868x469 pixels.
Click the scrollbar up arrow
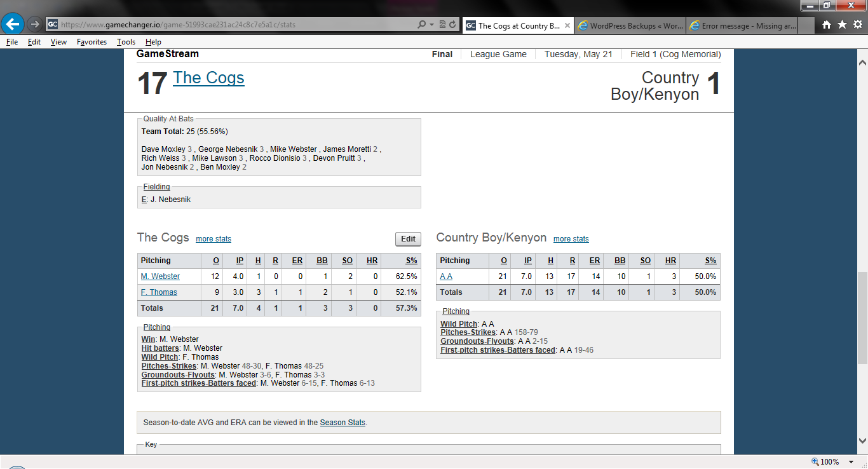pyautogui.click(x=862, y=62)
